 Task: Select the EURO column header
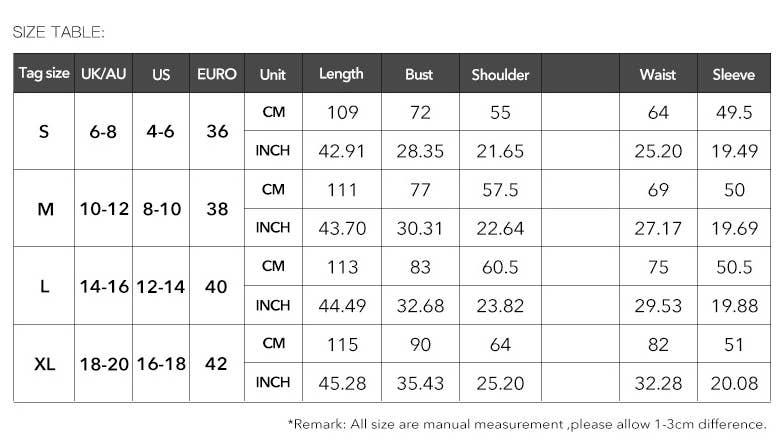coord(217,74)
